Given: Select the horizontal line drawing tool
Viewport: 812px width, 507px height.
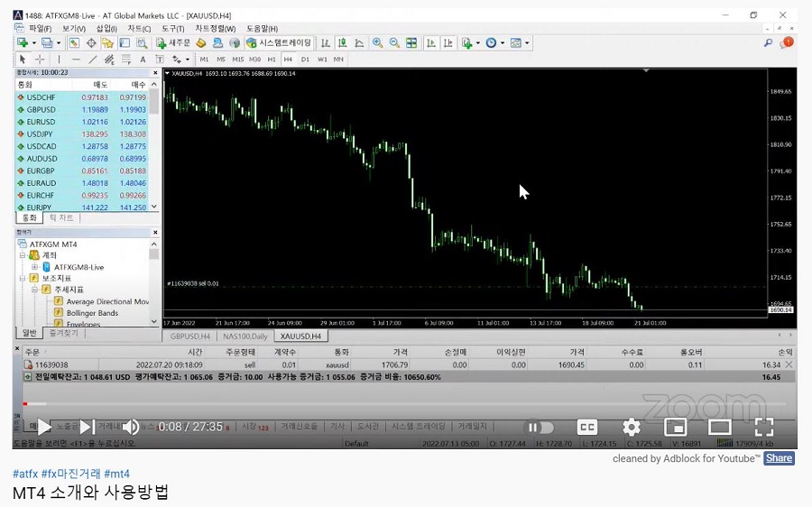Looking at the screenshot, I should 76,60.
